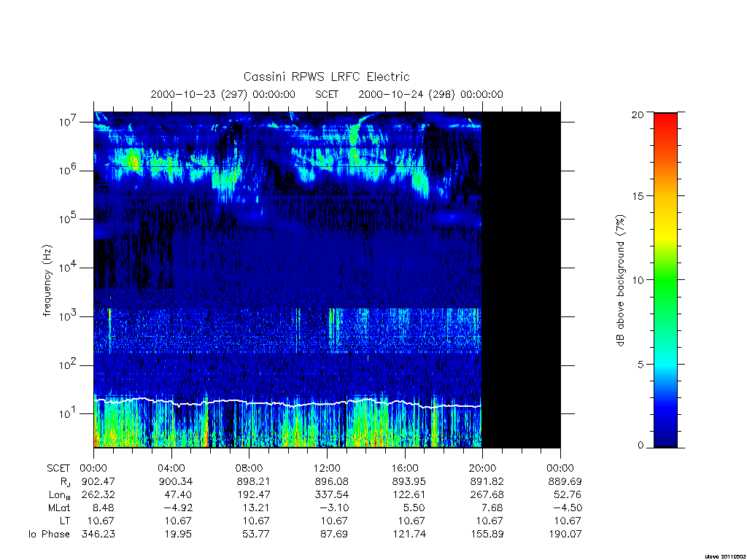The width and height of the screenshot is (747, 560).
Task: Click the MLat value '7.68'
Action: click(492, 508)
